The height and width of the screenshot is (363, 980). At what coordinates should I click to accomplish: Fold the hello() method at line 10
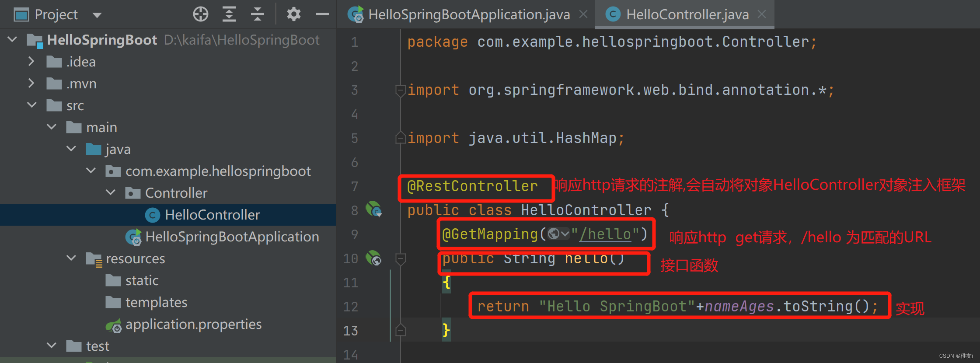[x=400, y=259]
